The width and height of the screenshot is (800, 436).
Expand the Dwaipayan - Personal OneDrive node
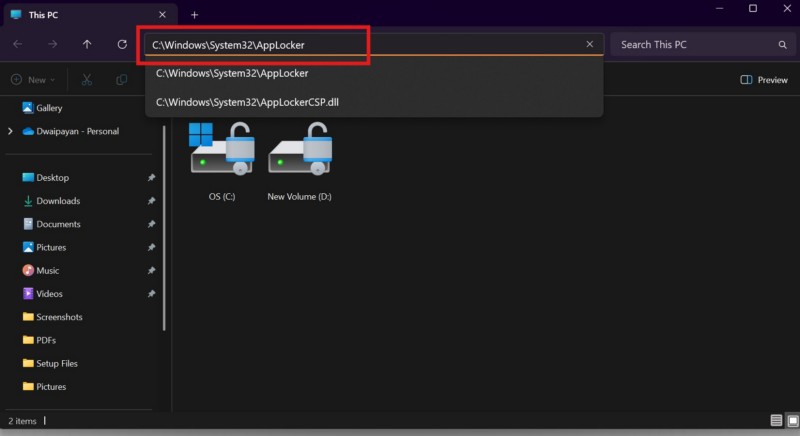tap(10, 132)
